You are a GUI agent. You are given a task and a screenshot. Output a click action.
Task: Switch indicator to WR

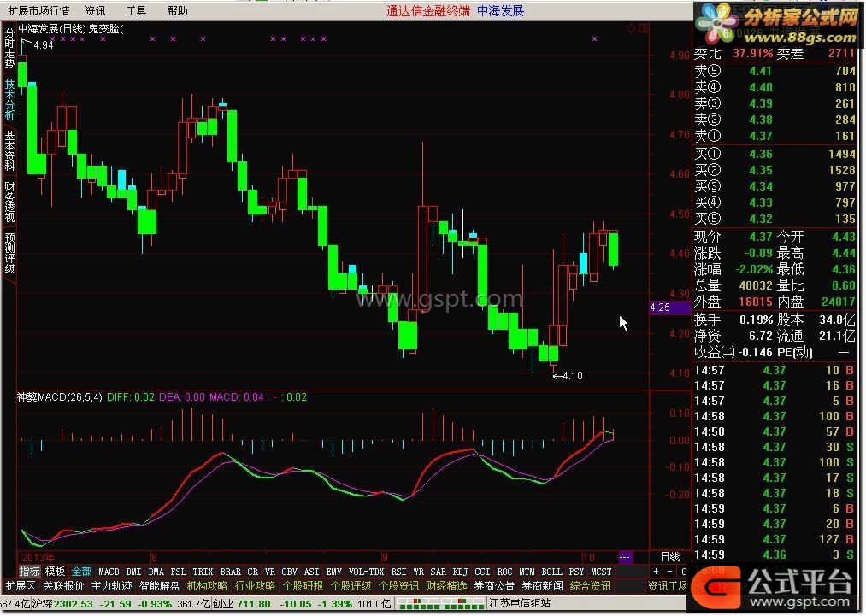click(x=418, y=572)
